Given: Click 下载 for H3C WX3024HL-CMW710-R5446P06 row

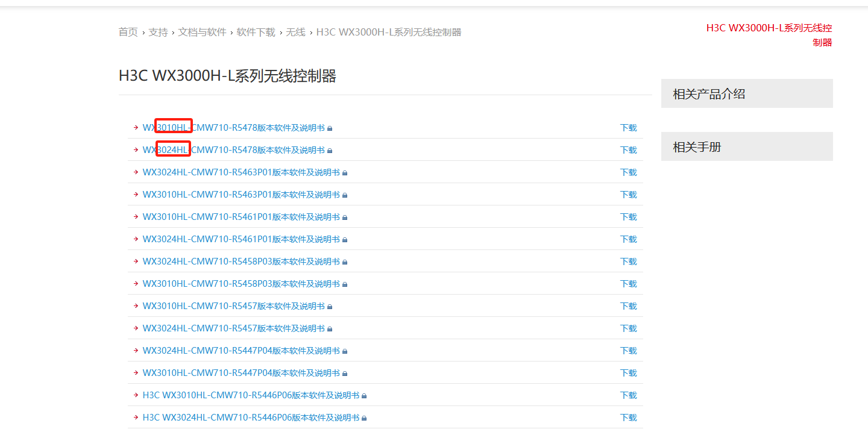Looking at the screenshot, I should point(629,418).
